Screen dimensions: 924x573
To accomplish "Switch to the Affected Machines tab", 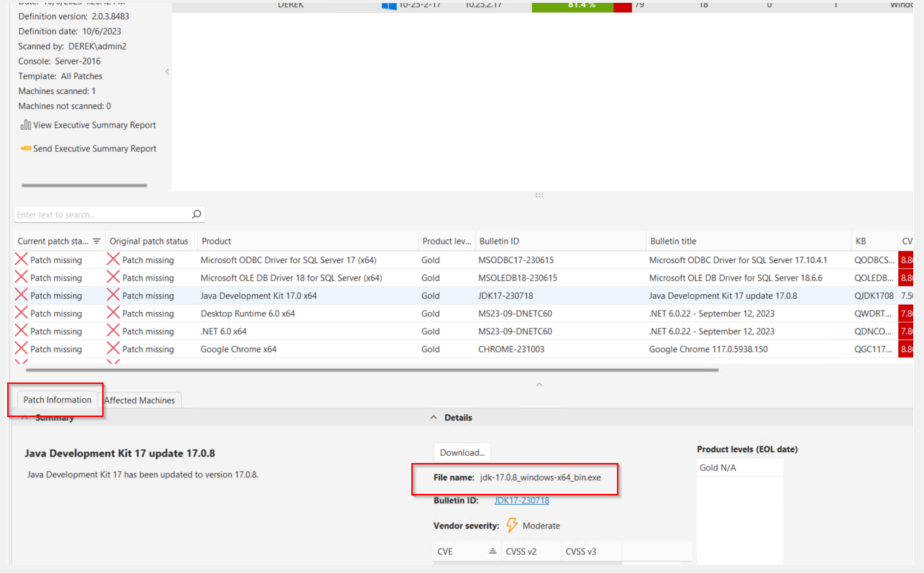I will [141, 400].
